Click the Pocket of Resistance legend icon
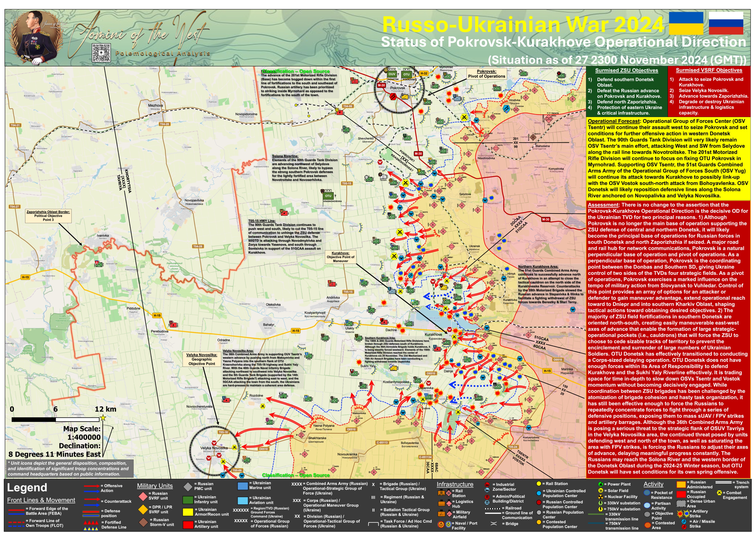756x533 pixels. click(647, 493)
